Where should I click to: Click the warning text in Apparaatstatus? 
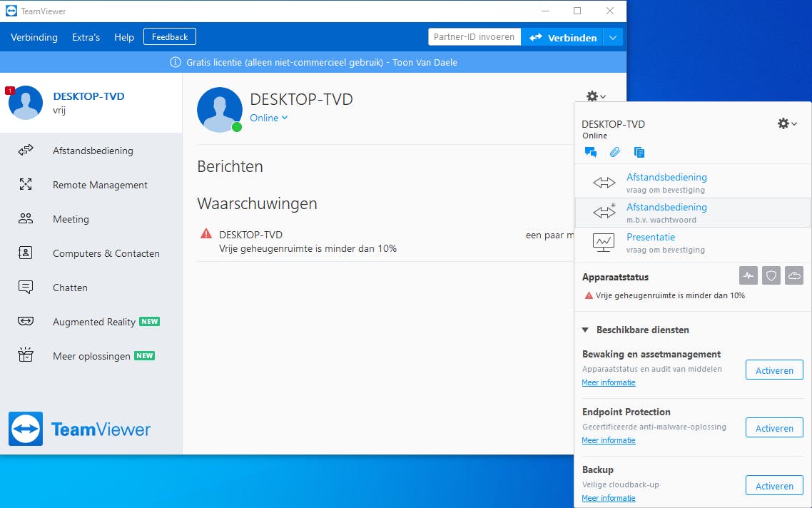pyautogui.click(x=670, y=295)
